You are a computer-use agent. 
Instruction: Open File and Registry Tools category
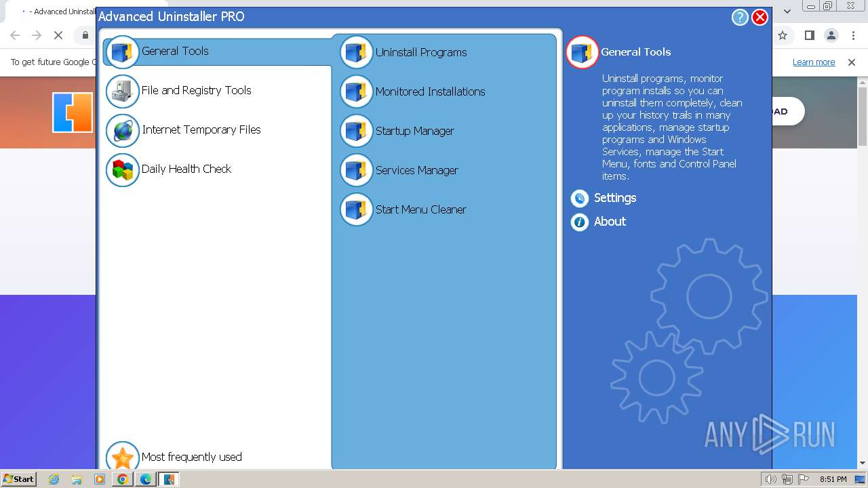(x=196, y=90)
